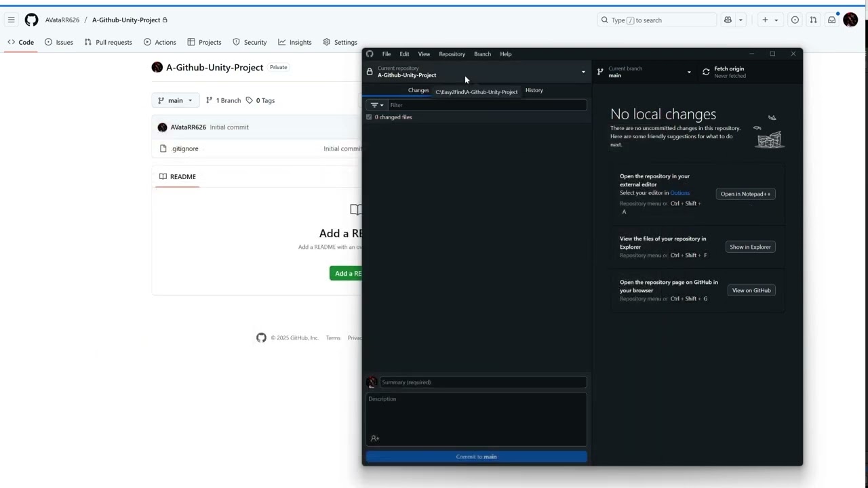This screenshot has width=868, height=488.
Task: Click add co-authors icon in description box
Action: click(x=374, y=439)
